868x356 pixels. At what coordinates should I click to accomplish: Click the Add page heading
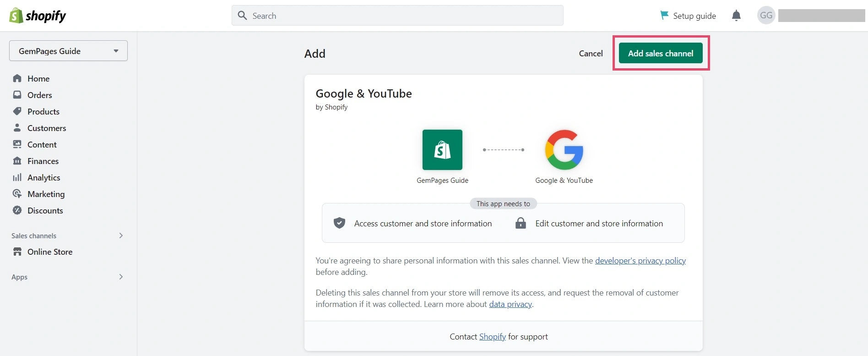coord(315,54)
